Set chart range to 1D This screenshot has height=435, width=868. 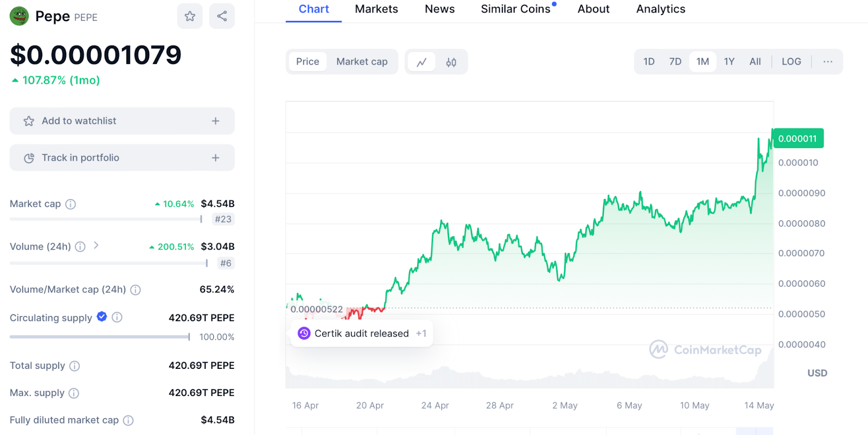pos(649,62)
